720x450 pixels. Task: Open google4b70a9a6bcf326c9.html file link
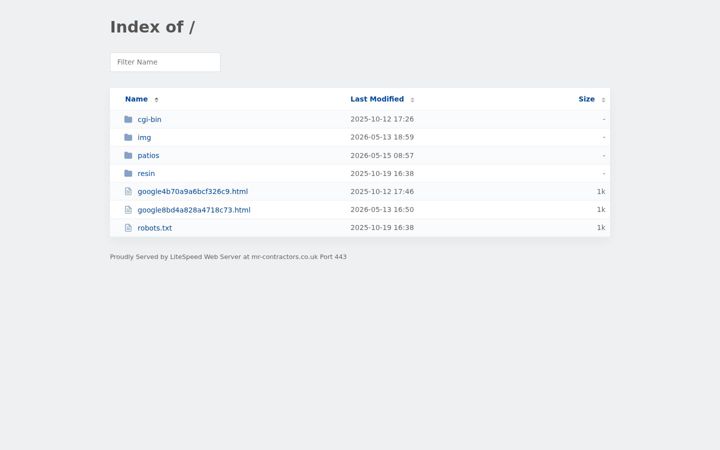point(192,191)
